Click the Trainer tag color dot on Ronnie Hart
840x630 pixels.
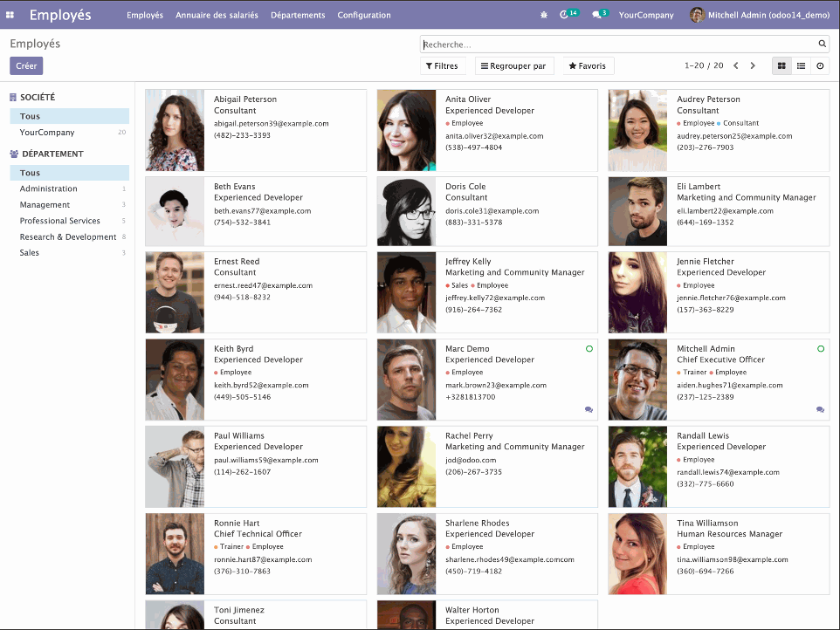(x=217, y=547)
